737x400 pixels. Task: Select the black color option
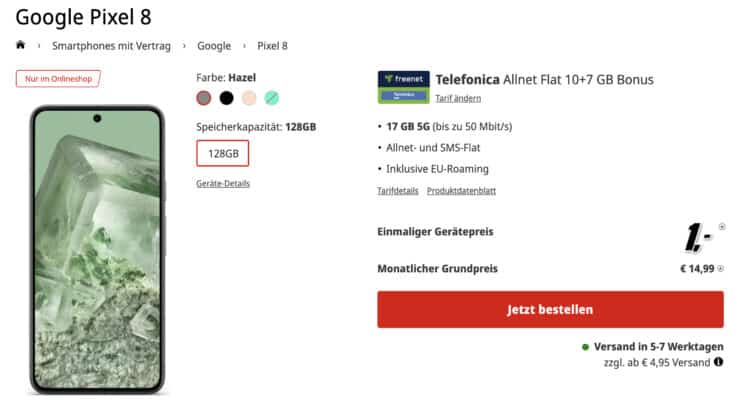tap(227, 98)
